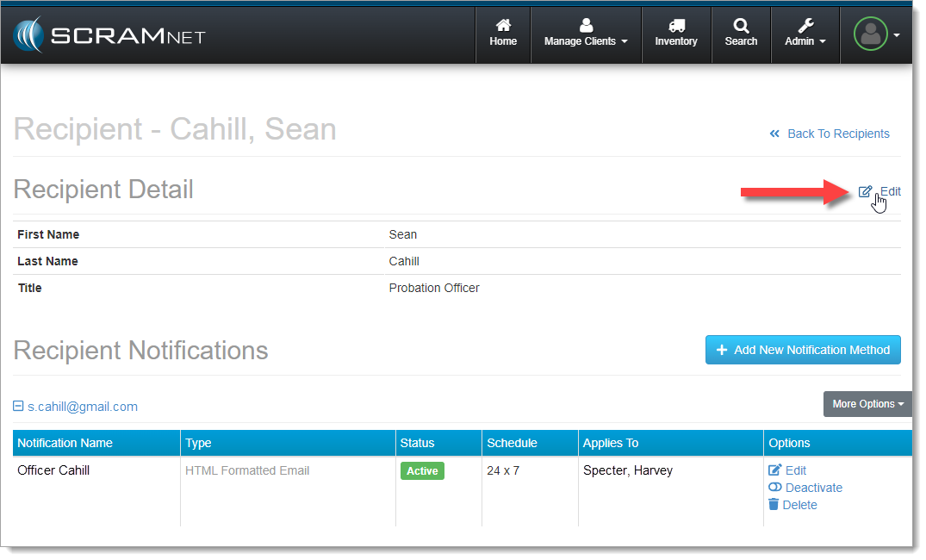Open the More Options dropdown
The width and height of the screenshot is (926, 560).
pyautogui.click(x=867, y=404)
